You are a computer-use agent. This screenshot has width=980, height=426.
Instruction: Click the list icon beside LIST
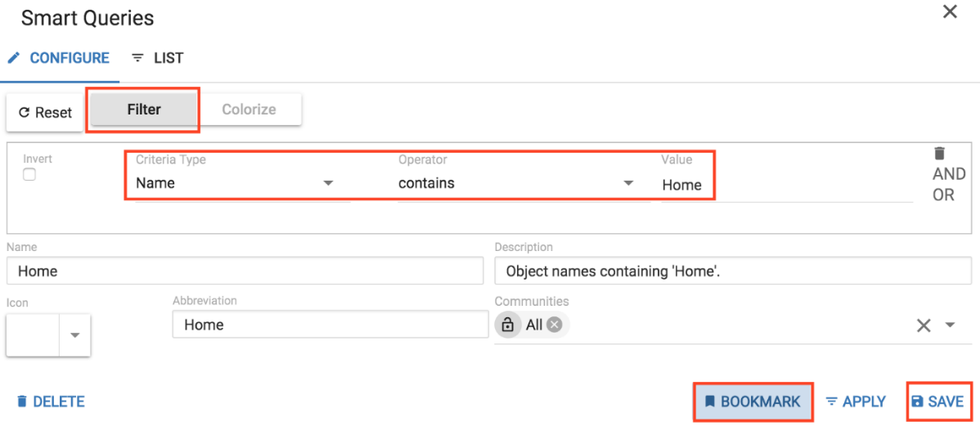pos(137,58)
